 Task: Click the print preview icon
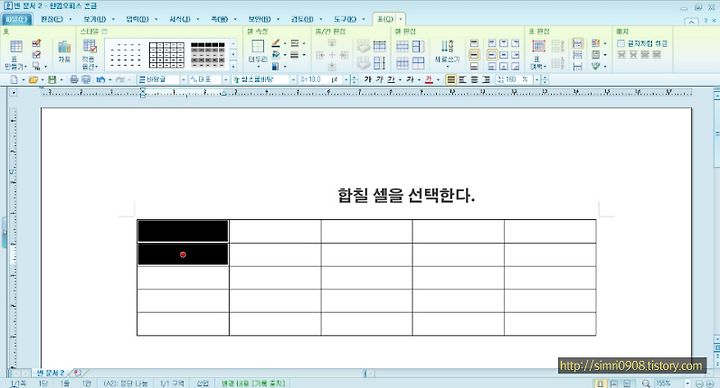pyautogui.click(x=86, y=79)
